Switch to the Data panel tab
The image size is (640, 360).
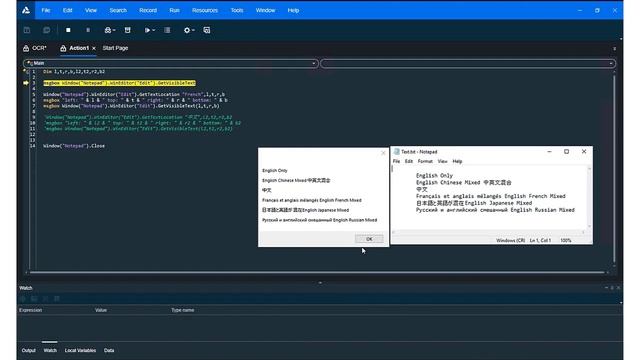pyautogui.click(x=109, y=350)
